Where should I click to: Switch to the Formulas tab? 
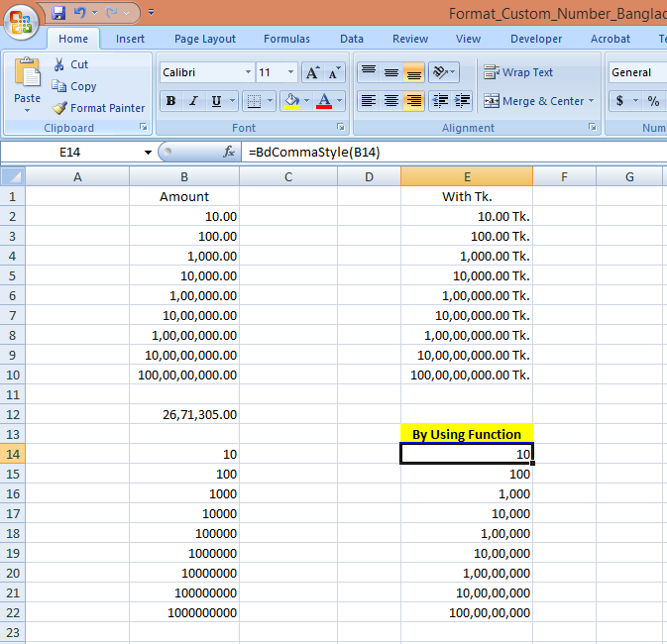click(286, 39)
